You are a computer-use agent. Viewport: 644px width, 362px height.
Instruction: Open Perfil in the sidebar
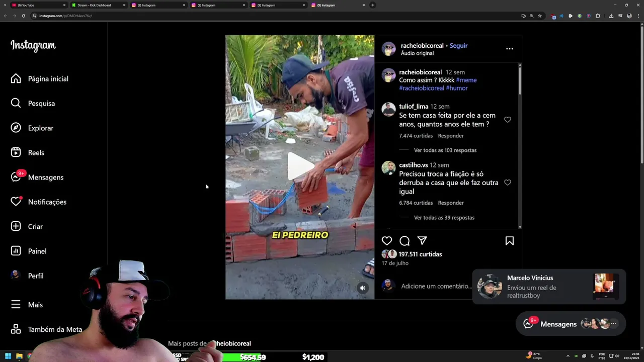28,276
